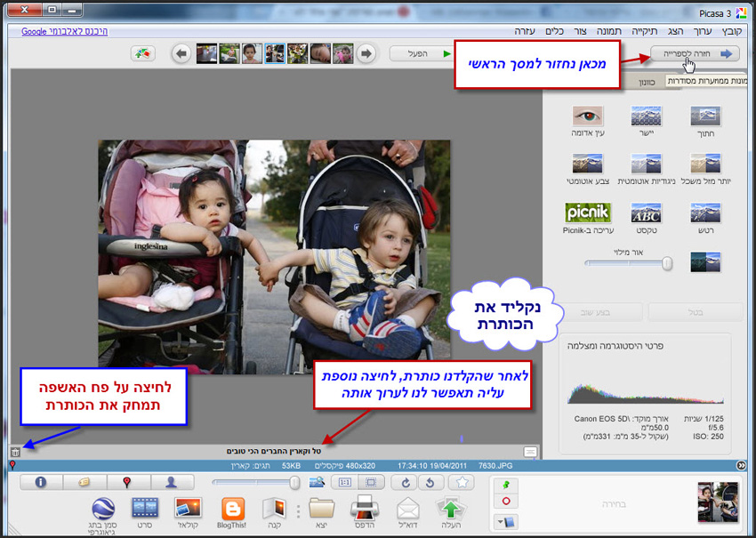Click the 53KB file size text
The width and height of the screenshot is (756, 538).
pyautogui.click(x=291, y=466)
